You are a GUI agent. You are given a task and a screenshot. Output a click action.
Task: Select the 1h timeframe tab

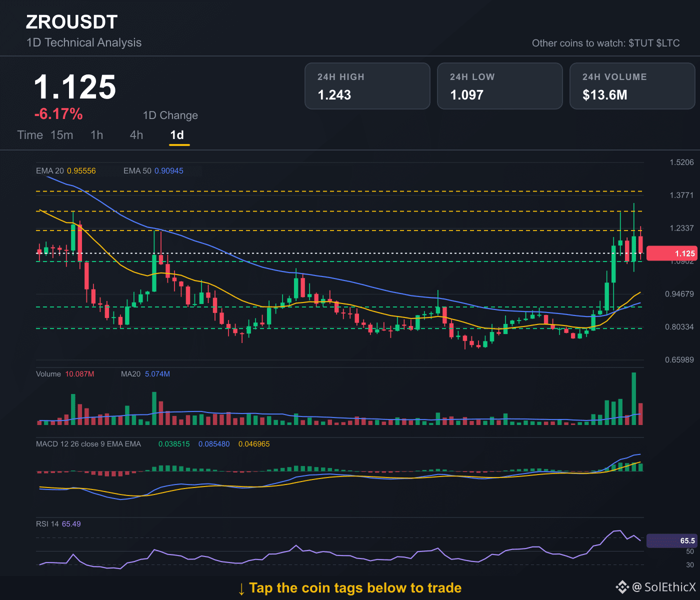point(97,135)
